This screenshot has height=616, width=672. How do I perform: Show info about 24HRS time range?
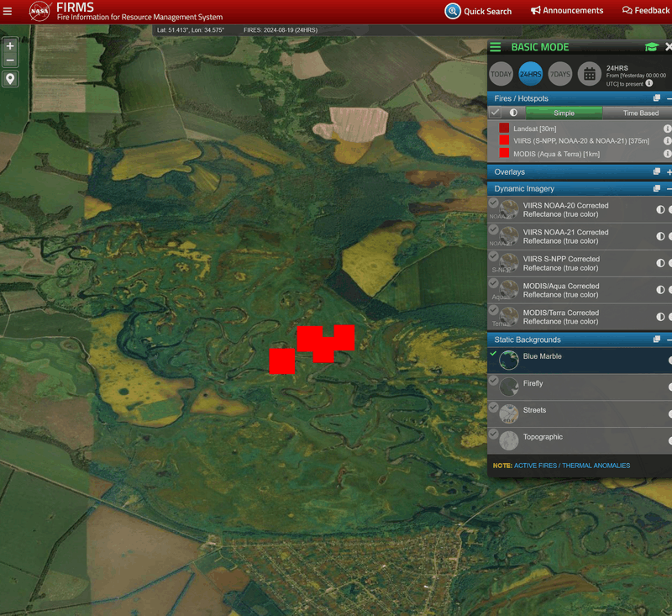click(x=648, y=83)
